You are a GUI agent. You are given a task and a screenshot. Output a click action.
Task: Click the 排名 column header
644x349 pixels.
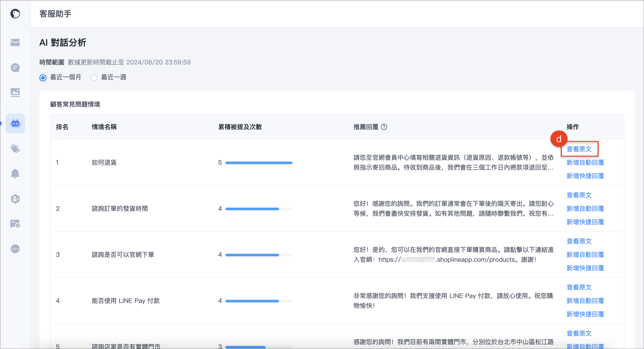[62, 127]
